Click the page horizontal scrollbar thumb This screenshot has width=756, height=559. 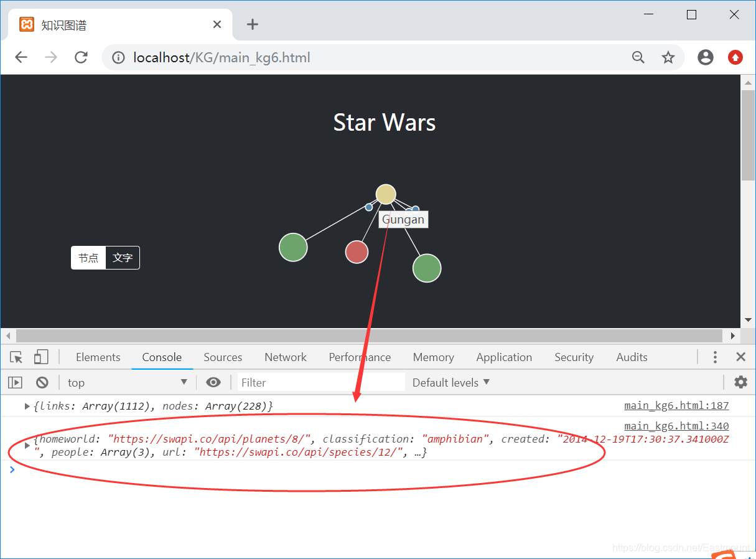point(369,336)
